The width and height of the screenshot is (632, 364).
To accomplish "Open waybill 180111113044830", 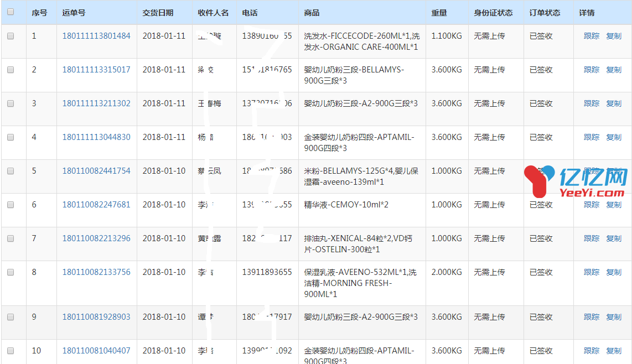I will click(96, 137).
